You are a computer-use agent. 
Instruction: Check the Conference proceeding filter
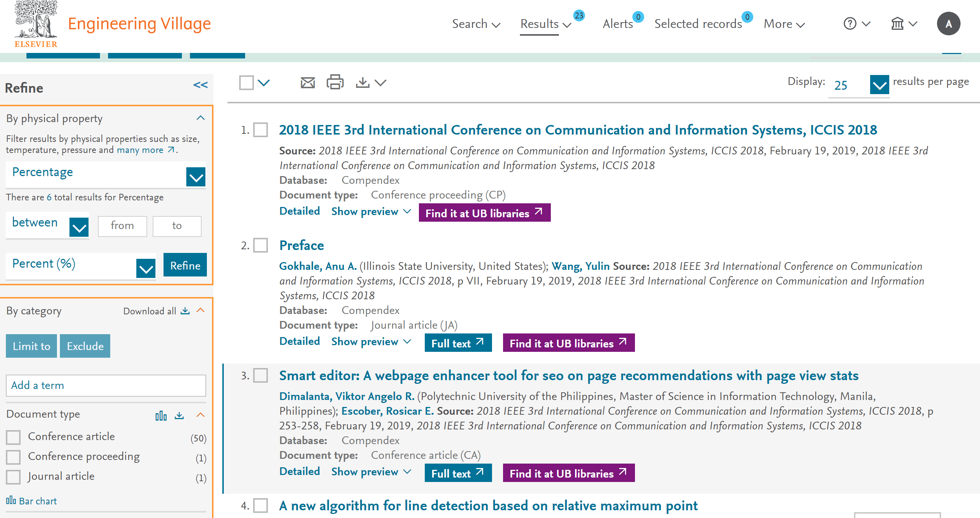(x=13, y=457)
